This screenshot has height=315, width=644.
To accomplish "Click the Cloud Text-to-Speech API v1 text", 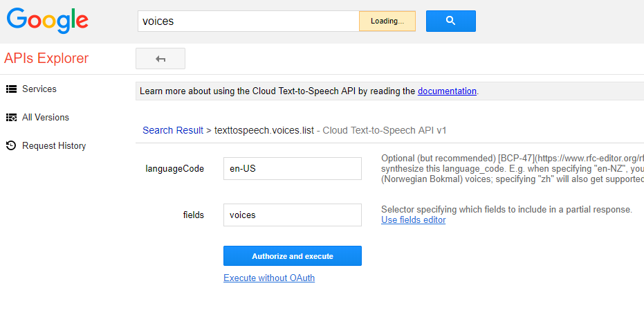I will click(x=385, y=131).
